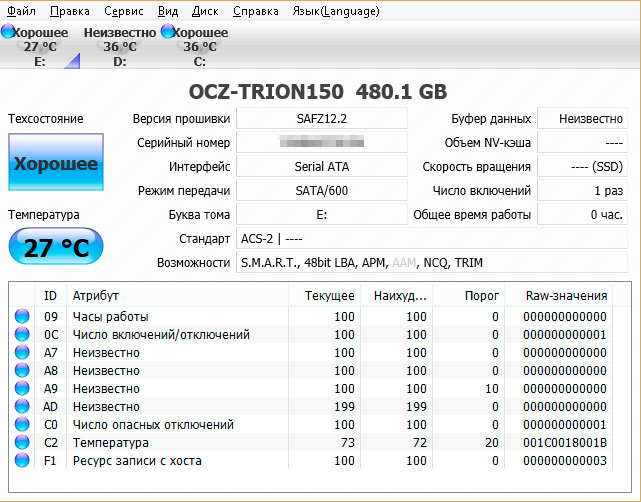Open the Справка menu
This screenshot has width=641, height=502.
click(x=256, y=11)
